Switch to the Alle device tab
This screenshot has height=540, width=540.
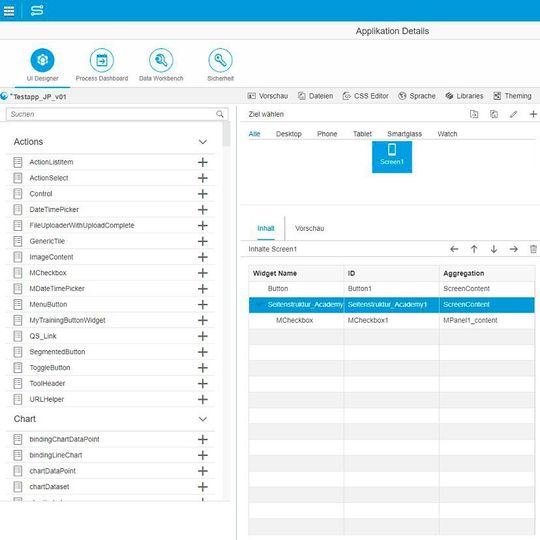(254, 134)
